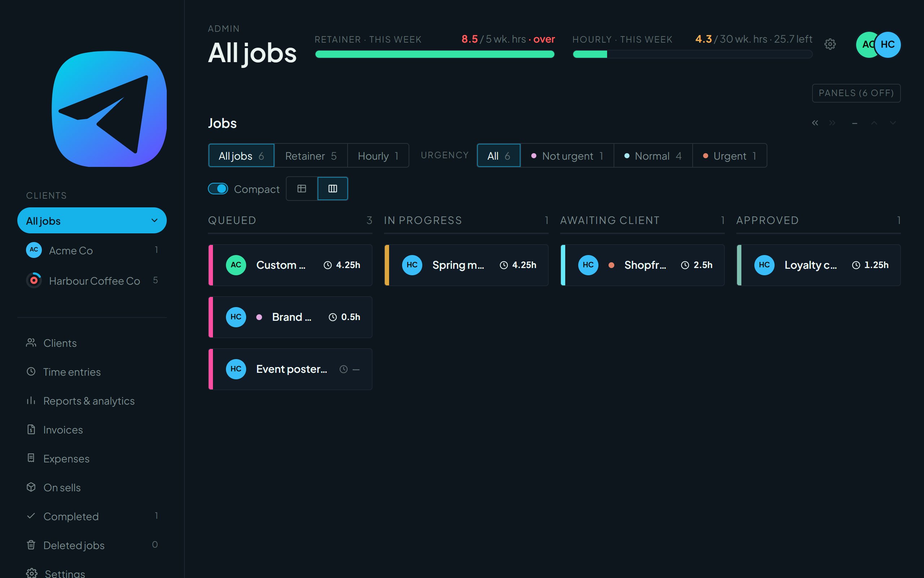Move Jobs panel up with the up chevron

[873, 123]
